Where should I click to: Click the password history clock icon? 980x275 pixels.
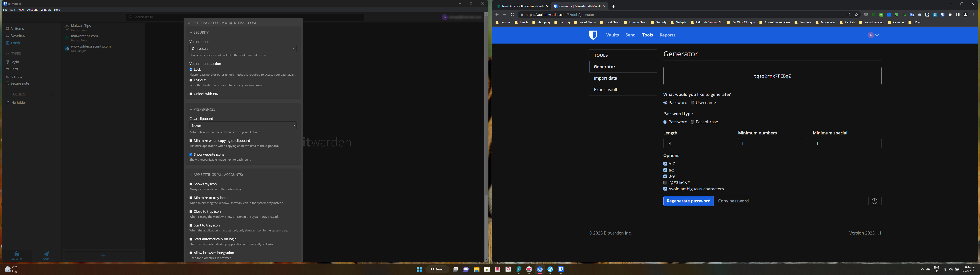click(874, 201)
